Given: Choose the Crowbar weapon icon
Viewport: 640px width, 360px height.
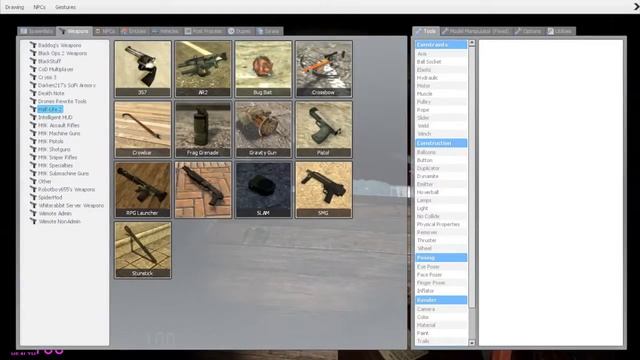Looking at the screenshot, I should point(143,129).
